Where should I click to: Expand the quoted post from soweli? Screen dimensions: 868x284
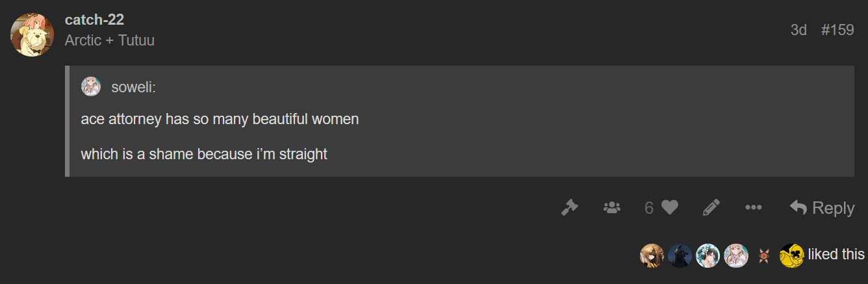134,87
